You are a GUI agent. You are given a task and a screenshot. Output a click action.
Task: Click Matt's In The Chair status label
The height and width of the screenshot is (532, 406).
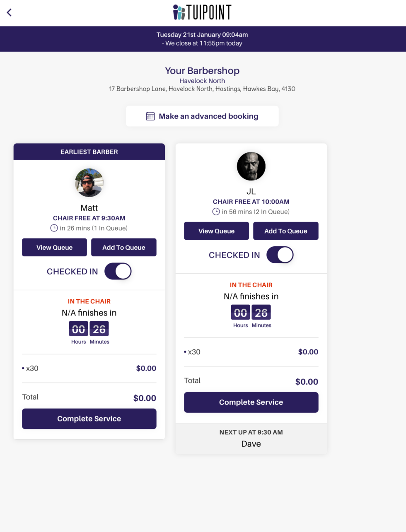point(89,301)
